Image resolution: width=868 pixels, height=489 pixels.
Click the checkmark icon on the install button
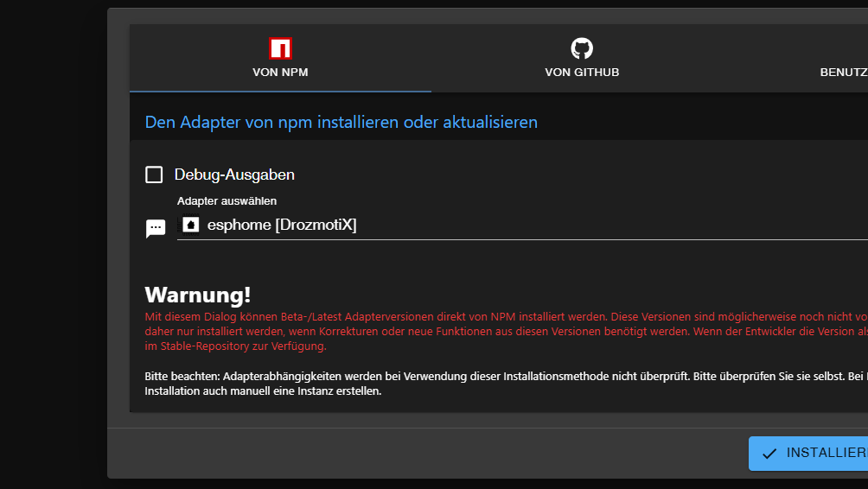pyautogui.click(x=769, y=454)
